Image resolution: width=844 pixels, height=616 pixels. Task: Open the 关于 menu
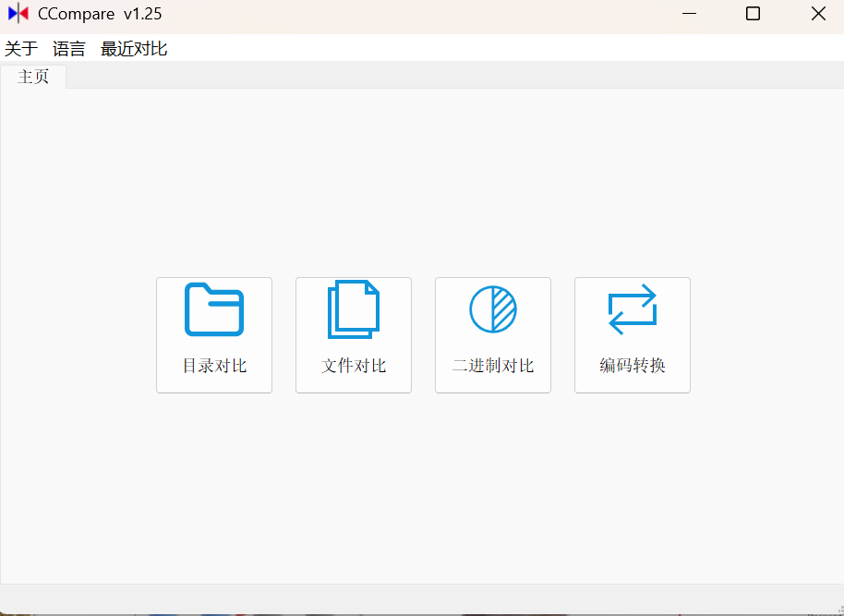tap(20, 48)
